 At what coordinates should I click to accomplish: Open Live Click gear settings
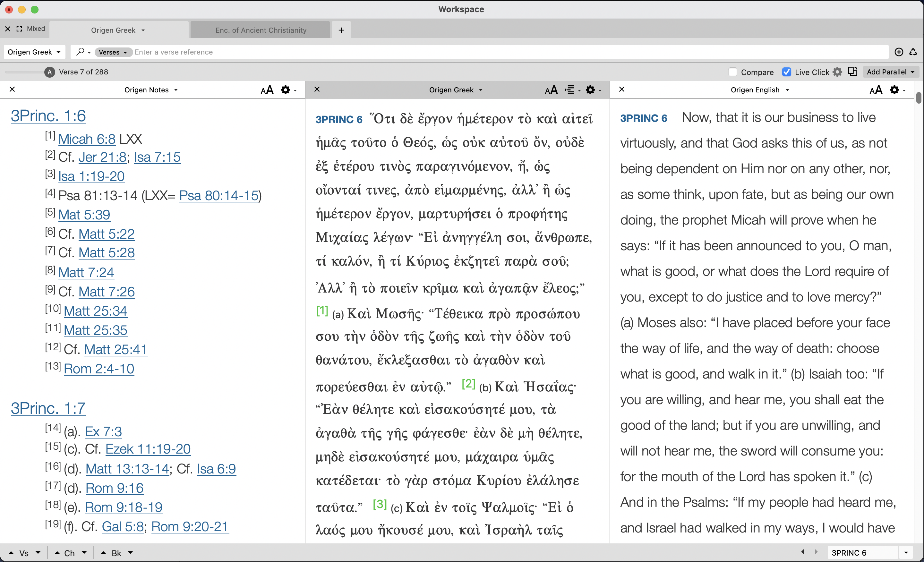pyautogui.click(x=837, y=72)
